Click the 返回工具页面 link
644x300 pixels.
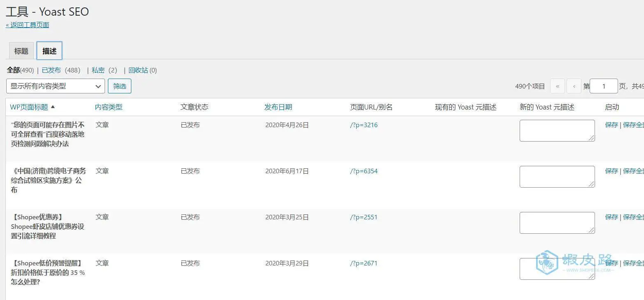[x=28, y=25]
